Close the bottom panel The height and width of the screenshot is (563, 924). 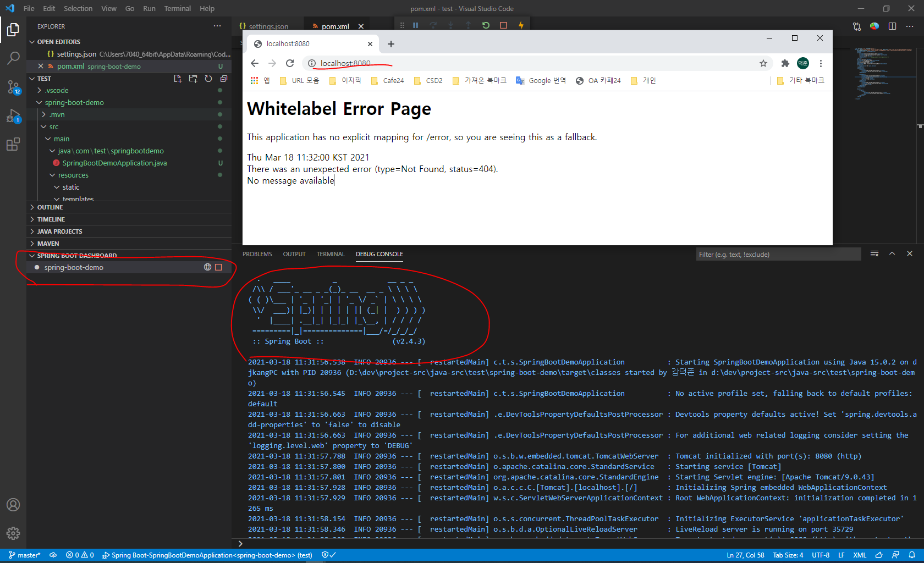(x=910, y=253)
